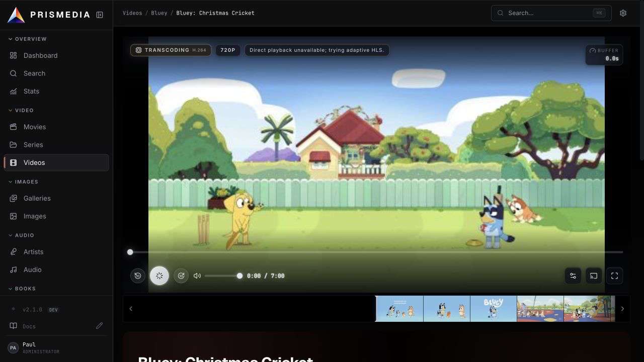Screen dimensions: 644x362
Task: Click the 720P quality badge
Action: (228, 50)
